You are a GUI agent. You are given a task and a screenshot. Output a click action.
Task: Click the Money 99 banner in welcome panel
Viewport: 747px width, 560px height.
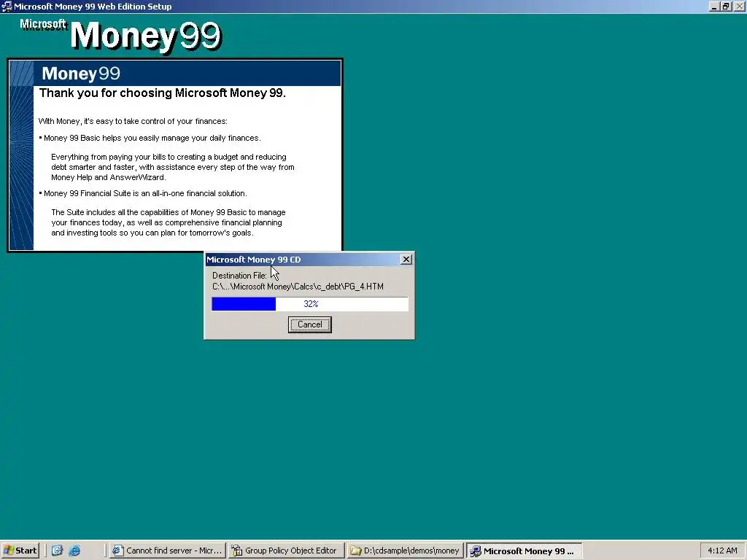pyautogui.click(x=187, y=74)
